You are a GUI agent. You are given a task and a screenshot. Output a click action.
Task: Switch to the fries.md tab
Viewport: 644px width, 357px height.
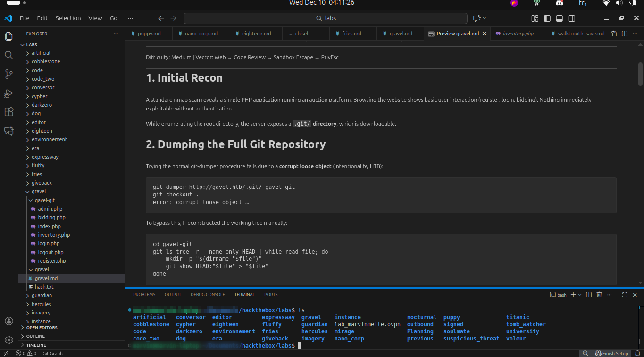pyautogui.click(x=351, y=34)
